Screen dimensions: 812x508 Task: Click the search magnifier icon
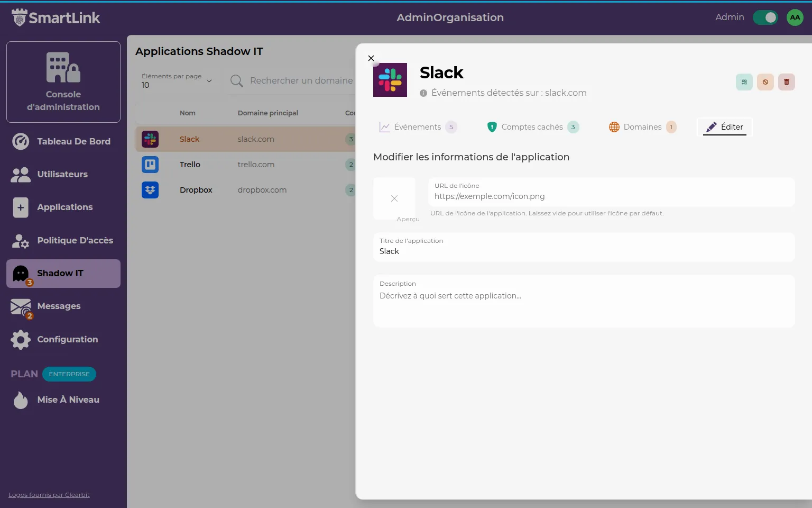pos(237,81)
